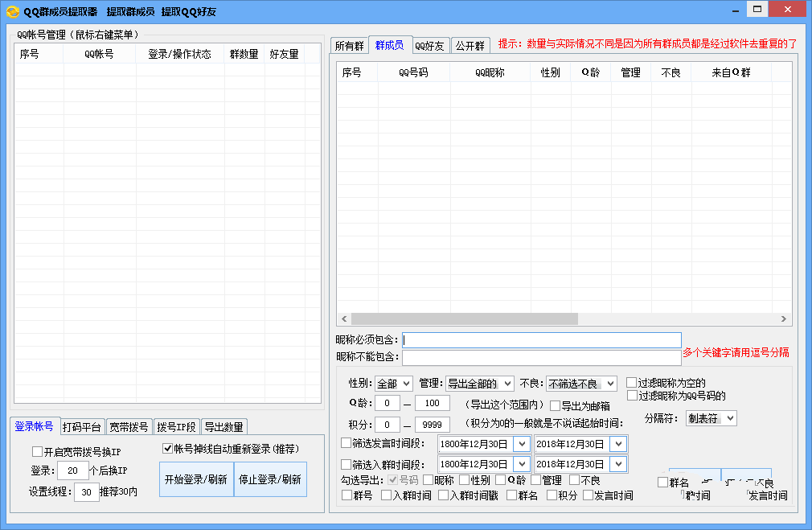Tick the 昵称 export checkbox

click(428, 480)
